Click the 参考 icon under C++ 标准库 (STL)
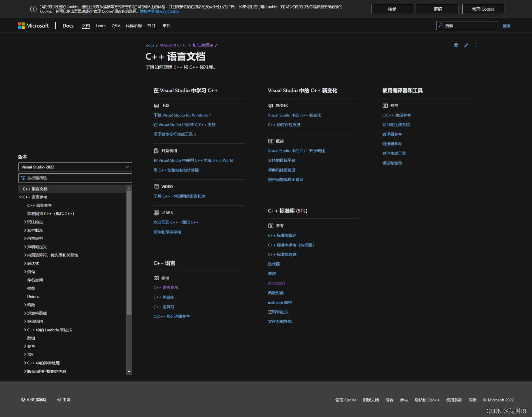Screen dimensions: 532x417 coord(271,225)
